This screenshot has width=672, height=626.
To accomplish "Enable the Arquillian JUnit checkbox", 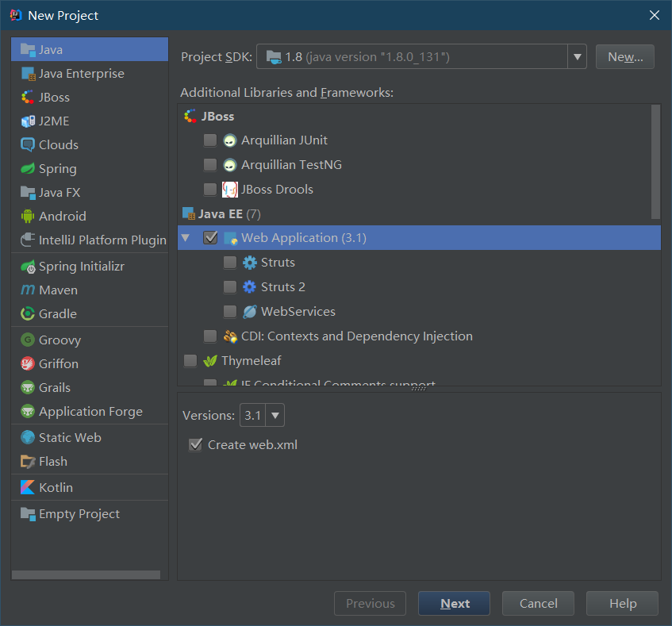I will [210, 140].
